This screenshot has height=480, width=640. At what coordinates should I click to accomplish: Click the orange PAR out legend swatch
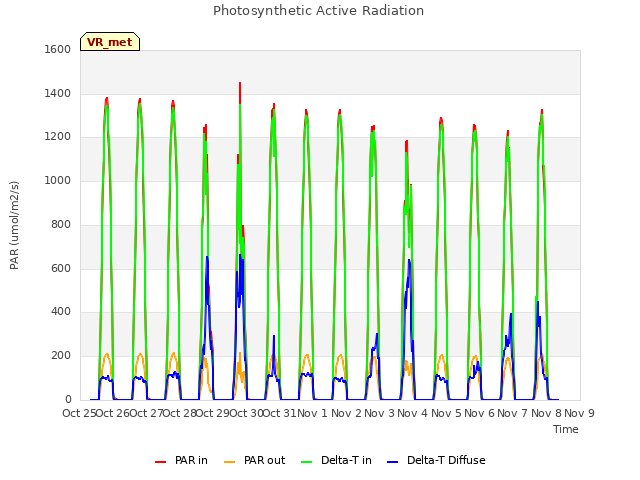[x=230, y=462]
